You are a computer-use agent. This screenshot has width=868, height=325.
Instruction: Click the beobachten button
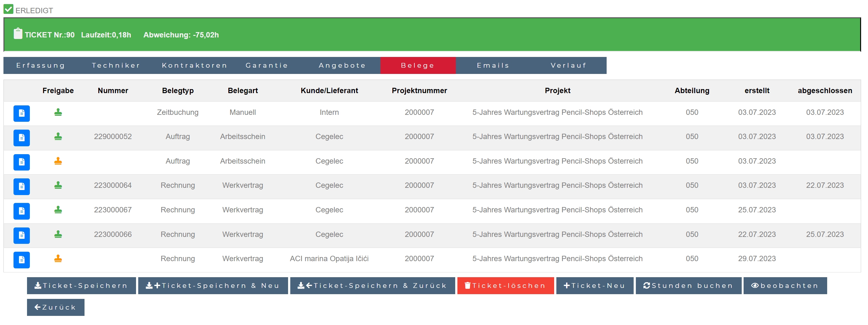[x=785, y=285]
